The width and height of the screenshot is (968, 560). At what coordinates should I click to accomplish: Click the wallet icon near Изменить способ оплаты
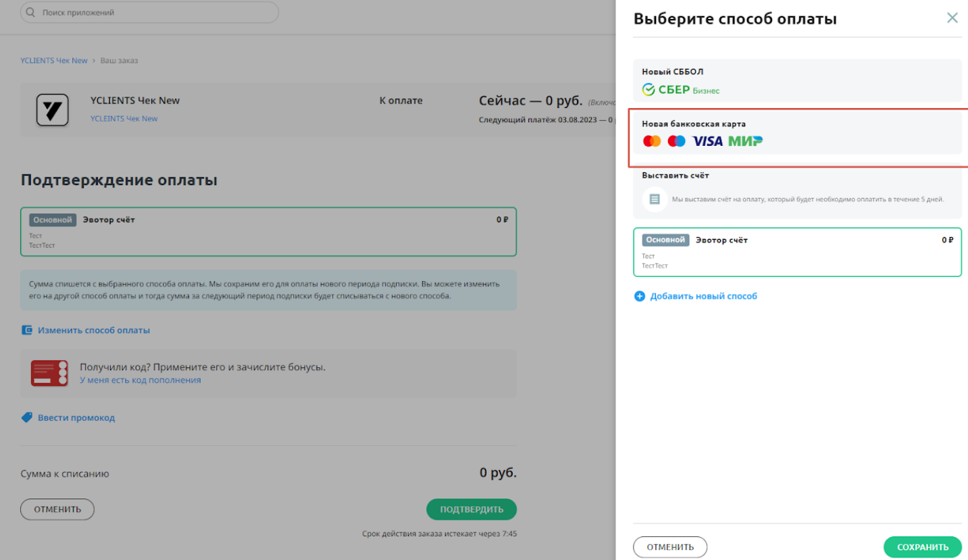click(x=27, y=330)
